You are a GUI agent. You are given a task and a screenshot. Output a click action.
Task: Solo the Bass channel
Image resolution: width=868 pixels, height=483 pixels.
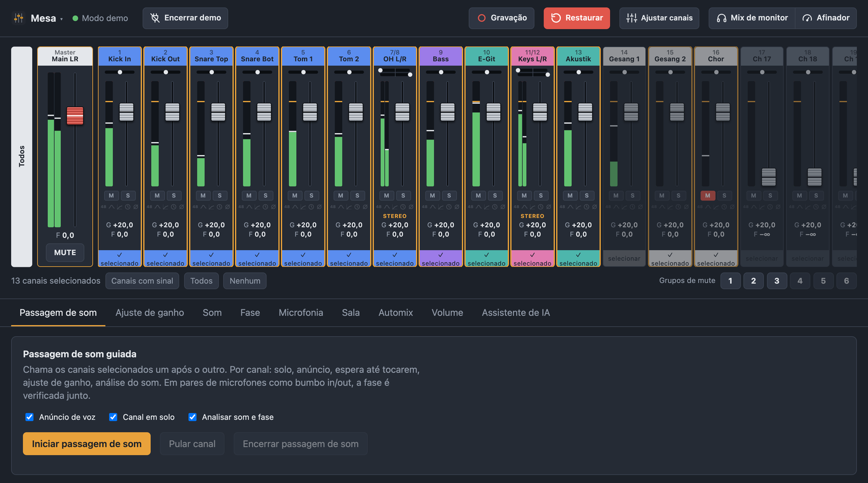click(449, 196)
